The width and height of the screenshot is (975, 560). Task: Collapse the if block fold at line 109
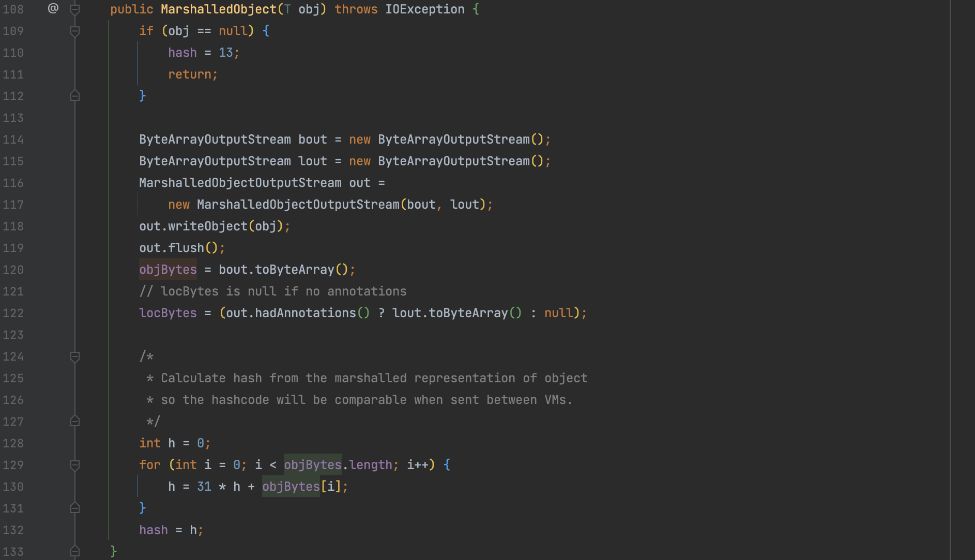pyautogui.click(x=75, y=31)
